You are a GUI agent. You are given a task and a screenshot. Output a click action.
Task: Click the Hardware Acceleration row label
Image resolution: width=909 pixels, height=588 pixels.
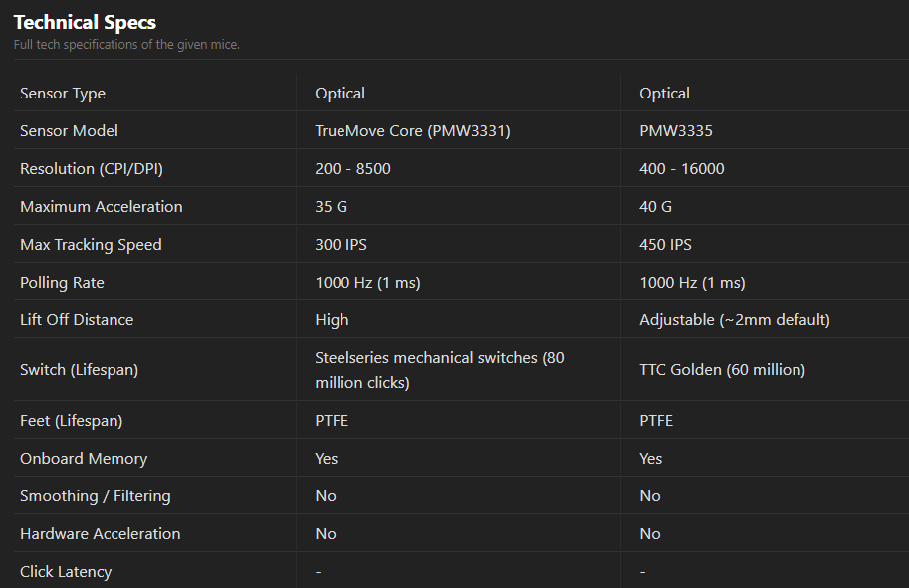click(x=101, y=534)
